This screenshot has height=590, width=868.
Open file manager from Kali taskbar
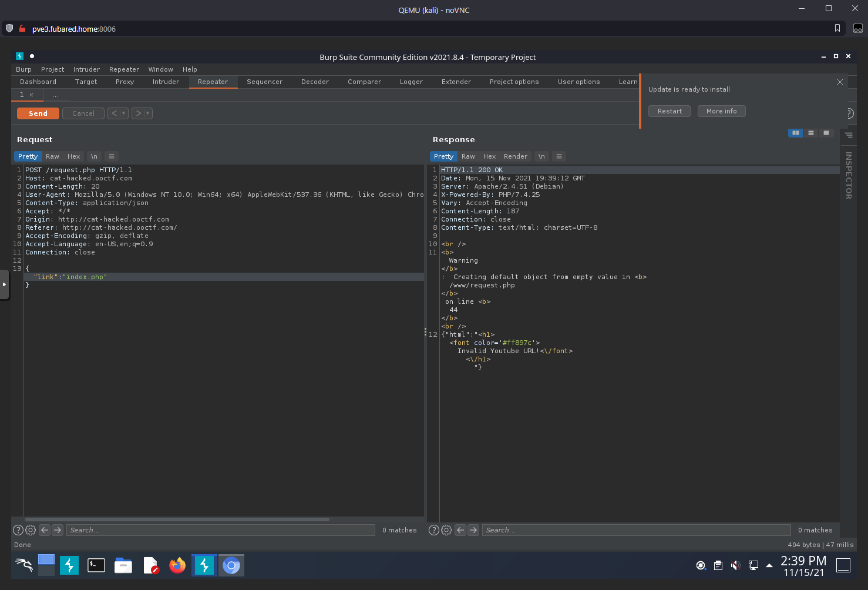click(123, 565)
